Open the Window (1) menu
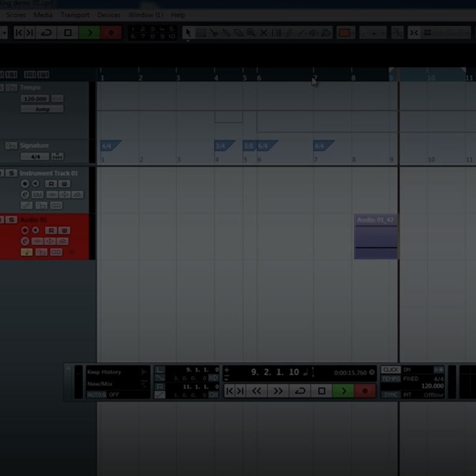The height and width of the screenshot is (476, 476). click(x=146, y=15)
